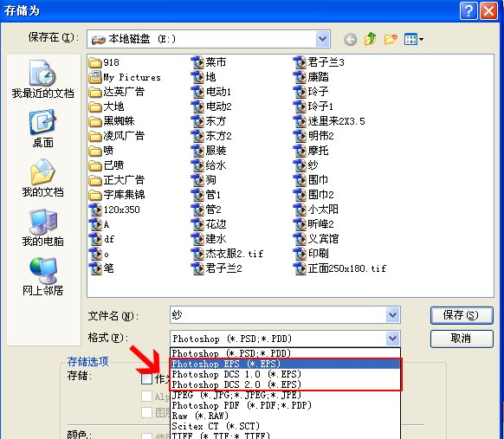Open 我的电脑 in the sidebar
Image resolution: width=504 pixels, height=439 pixels.
42,228
